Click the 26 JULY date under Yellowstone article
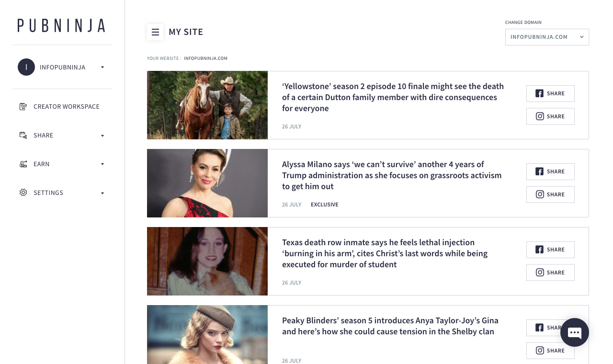613x364 pixels. [292, 126]
